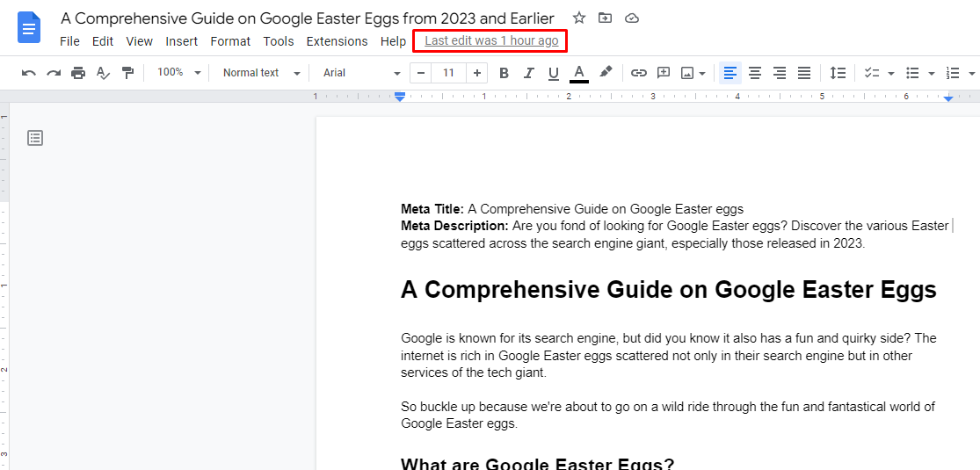Image resolution: width=980 pixels, height=470 pixels.
Task: Select the right indent marker on ruler
Action: pos(948,98)
